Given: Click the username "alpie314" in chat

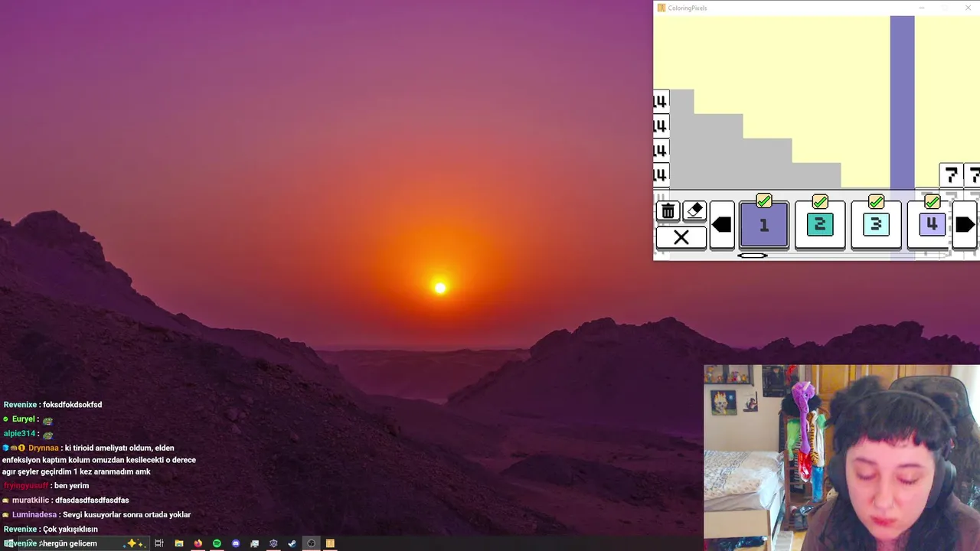Looking at the screenshot, I should [19, 434].
